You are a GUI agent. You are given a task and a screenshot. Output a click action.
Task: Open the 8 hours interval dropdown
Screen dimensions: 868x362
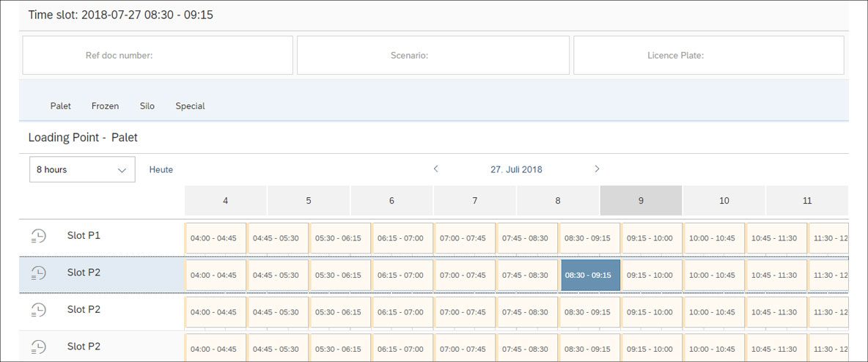(82, 169)
